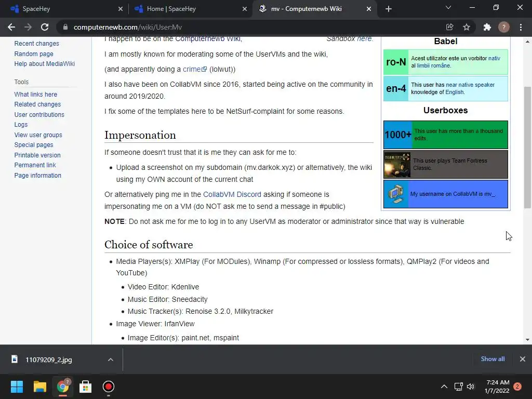Open File Explorer from taskbar
This screenshot has width=532, height=399.
coord(39,387)
